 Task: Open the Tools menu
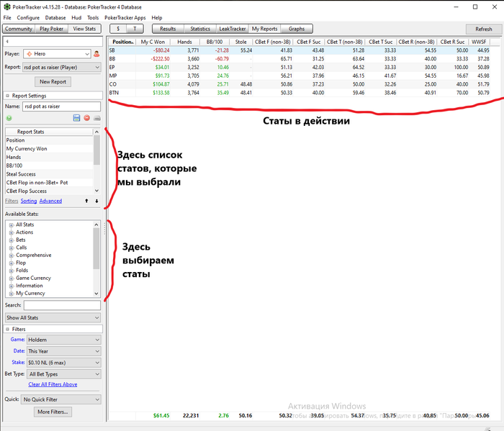93,18
